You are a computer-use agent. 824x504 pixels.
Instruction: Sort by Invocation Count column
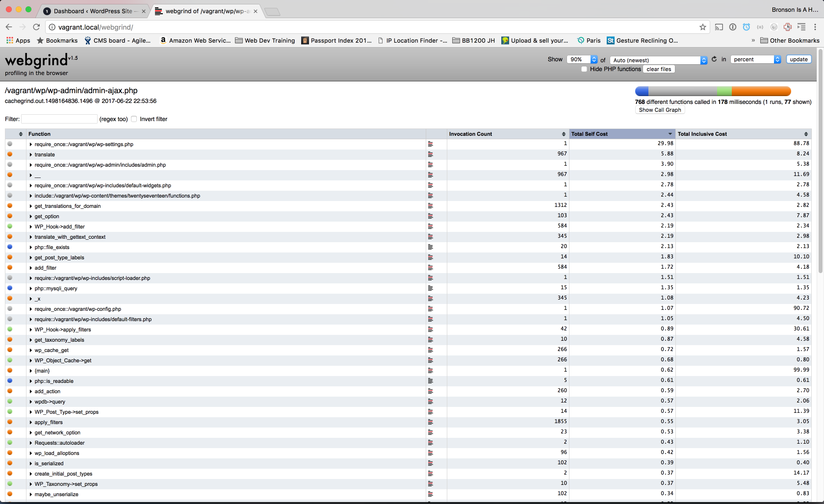tap(507, 134)
